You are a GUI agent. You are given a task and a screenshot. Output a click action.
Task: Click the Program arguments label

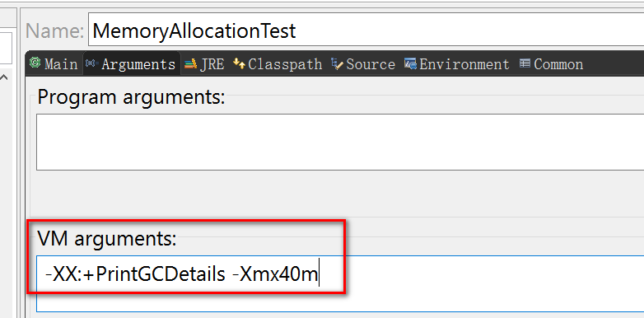[x=131, y=98]
